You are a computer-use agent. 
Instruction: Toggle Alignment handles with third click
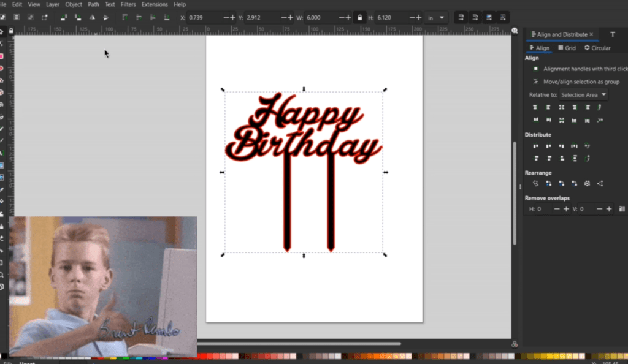tap(535, 69)
